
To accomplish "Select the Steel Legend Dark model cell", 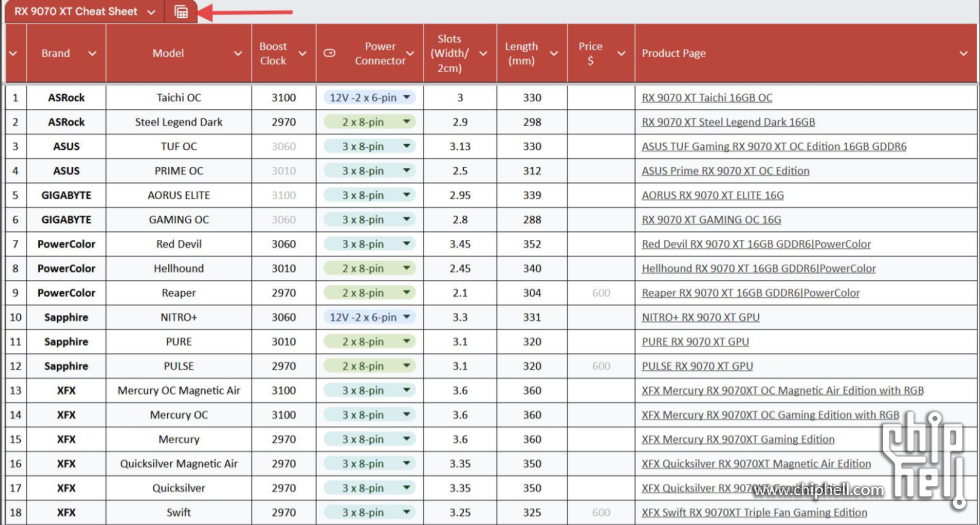I will pos(179,122).
